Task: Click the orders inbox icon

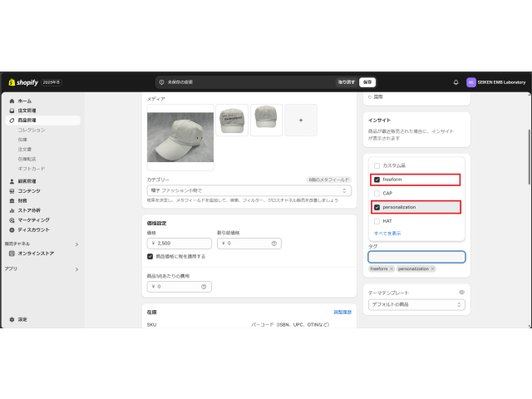Action: tap(12, 111)
